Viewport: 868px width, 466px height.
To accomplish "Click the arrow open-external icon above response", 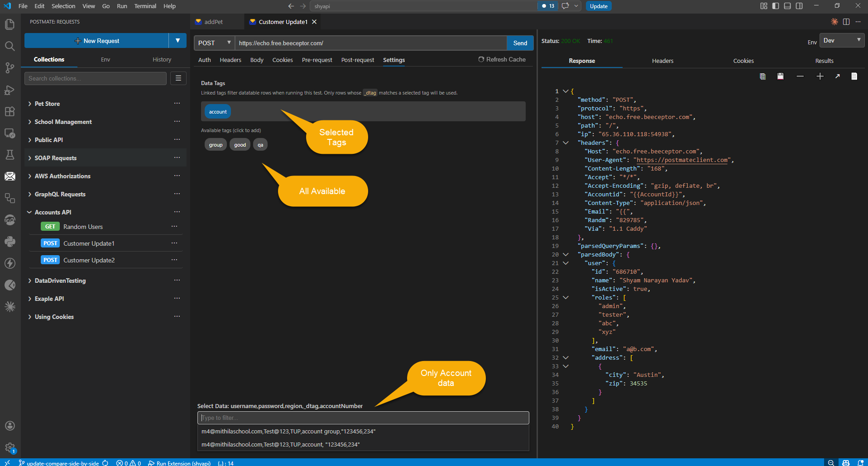I will tap(838, 76).
